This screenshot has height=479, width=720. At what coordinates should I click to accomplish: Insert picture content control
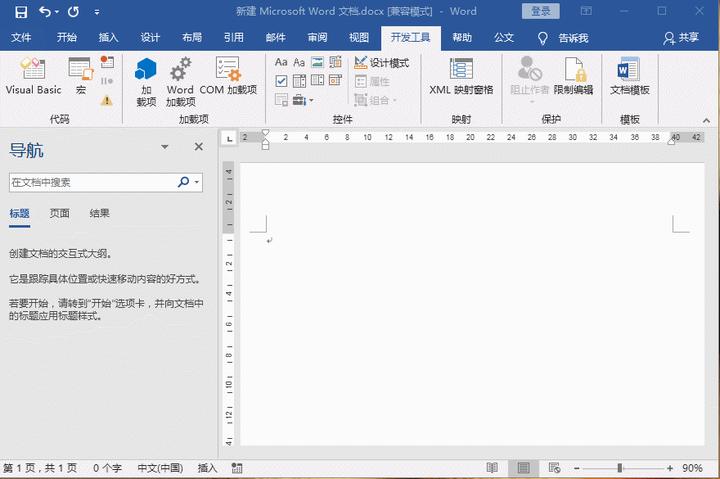pos(317,62)
